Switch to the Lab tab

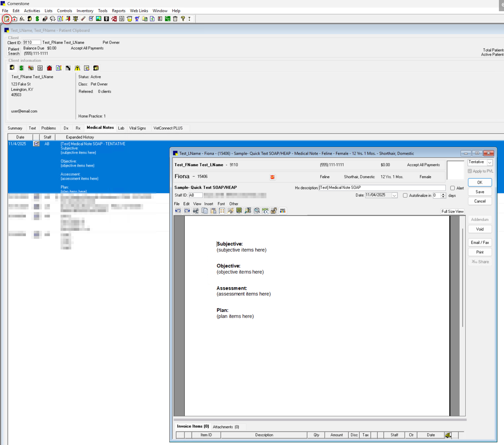point(121,128)
